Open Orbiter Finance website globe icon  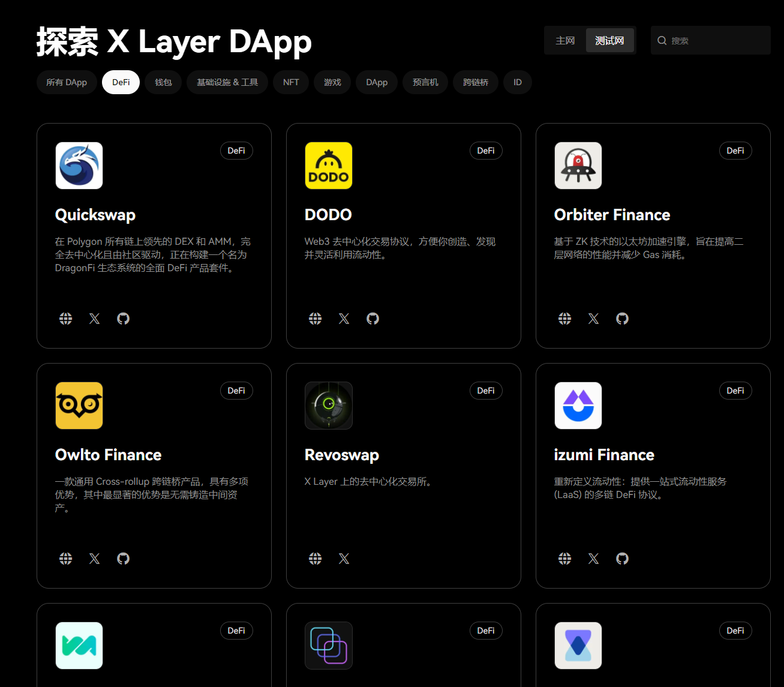(x=565, y=319)
